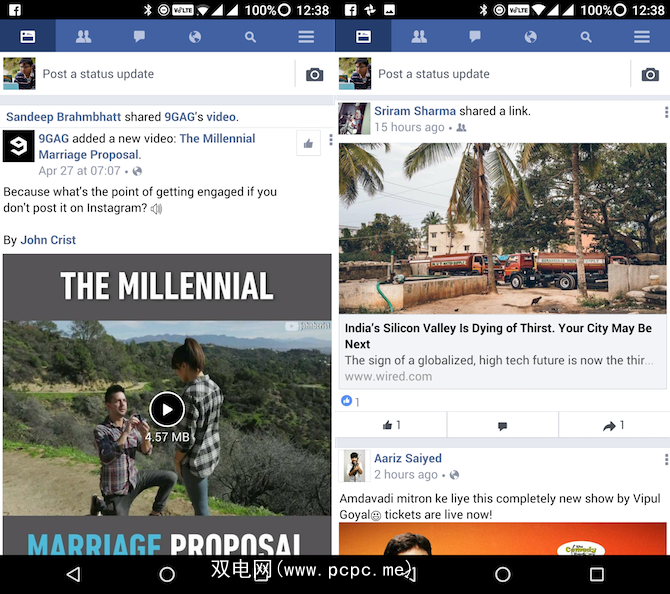The image size is (670, 594).
Task: Tap www.wired.com source text
Action: [x=388, y=376]
